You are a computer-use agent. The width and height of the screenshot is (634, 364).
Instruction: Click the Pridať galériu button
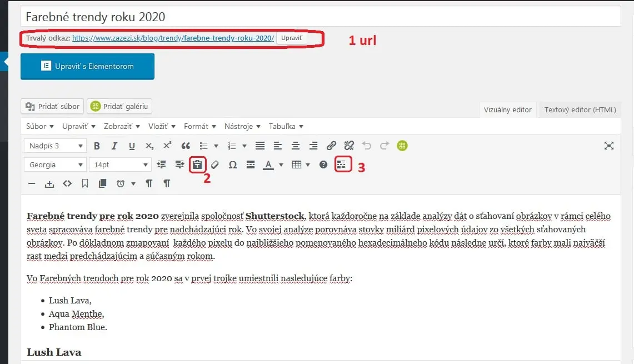point(119,106)
